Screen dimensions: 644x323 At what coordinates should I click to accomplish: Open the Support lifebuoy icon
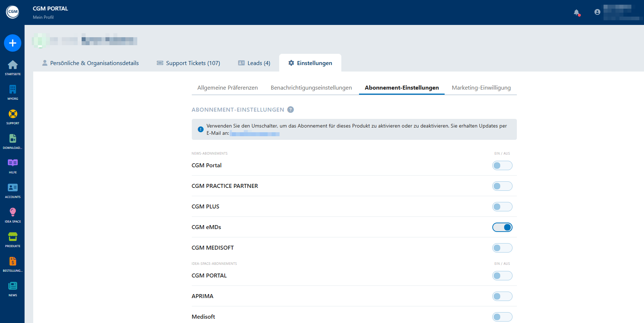13,116
